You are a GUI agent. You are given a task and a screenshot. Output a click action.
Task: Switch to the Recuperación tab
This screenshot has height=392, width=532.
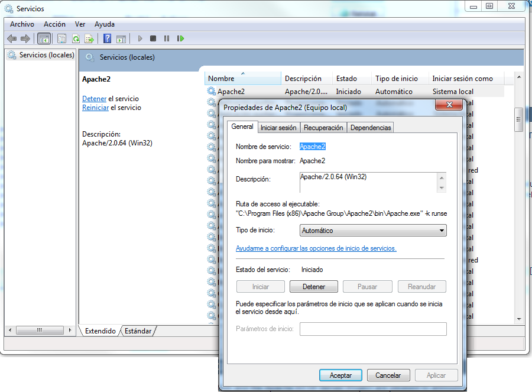coord(323,127)
